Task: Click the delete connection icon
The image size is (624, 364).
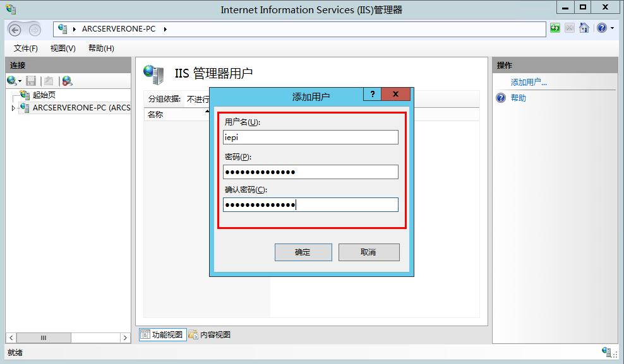Action: tap(67, 81)
